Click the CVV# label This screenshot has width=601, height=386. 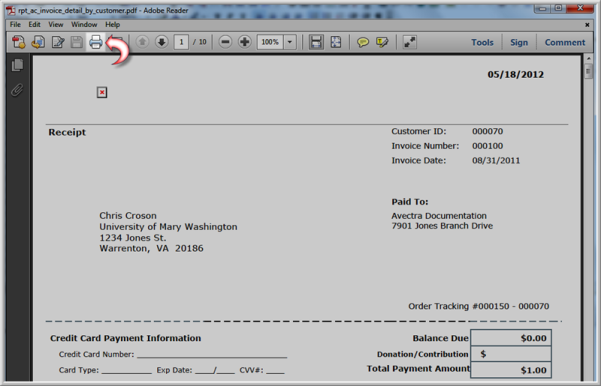pyautogui.click(x=251, y=370)
